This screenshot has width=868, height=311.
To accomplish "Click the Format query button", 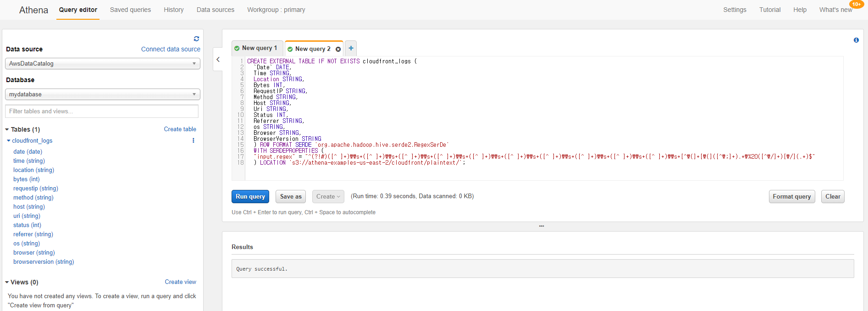I will coord(792,196).
